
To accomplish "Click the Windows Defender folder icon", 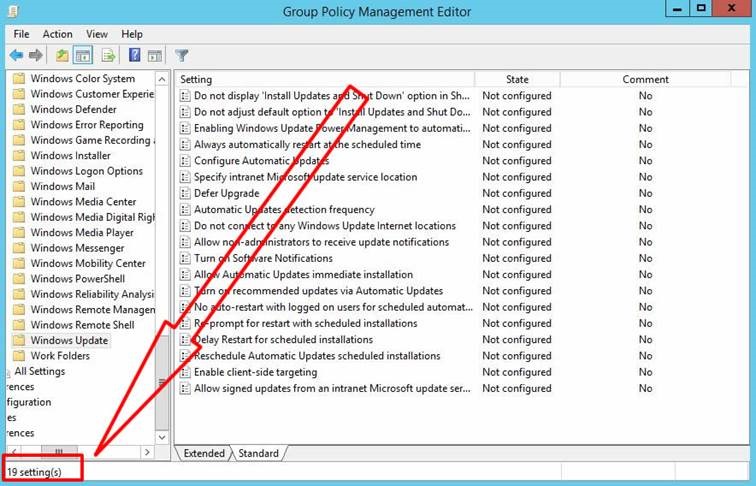I will click(19, 109).
